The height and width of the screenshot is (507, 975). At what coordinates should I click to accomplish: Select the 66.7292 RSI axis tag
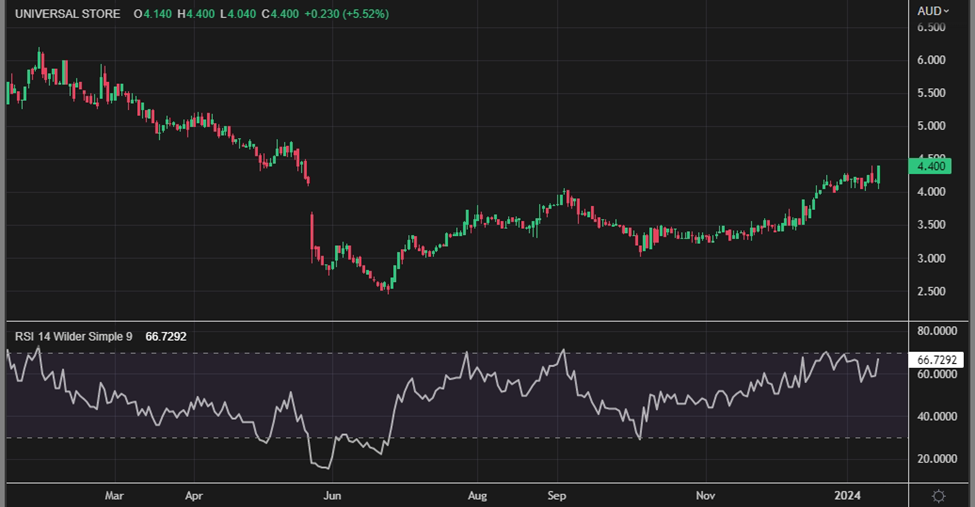tap(936, 360)
